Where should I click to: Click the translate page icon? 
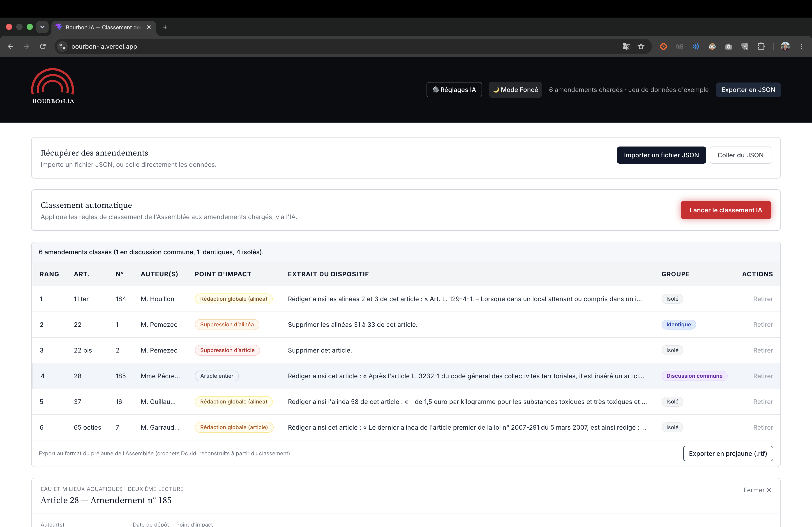626,46
